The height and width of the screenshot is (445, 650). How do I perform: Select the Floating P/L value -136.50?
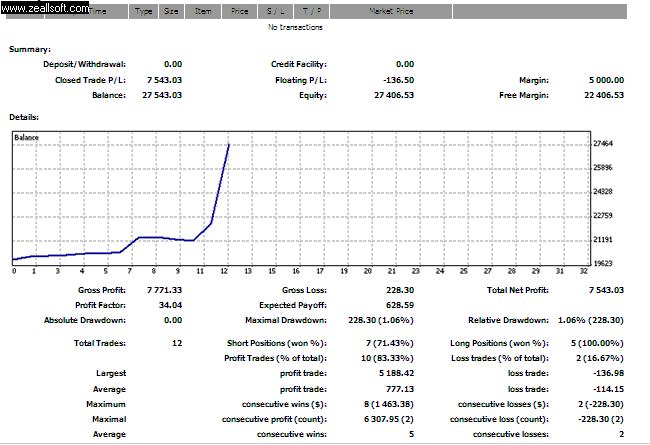(x=398, y=80)
